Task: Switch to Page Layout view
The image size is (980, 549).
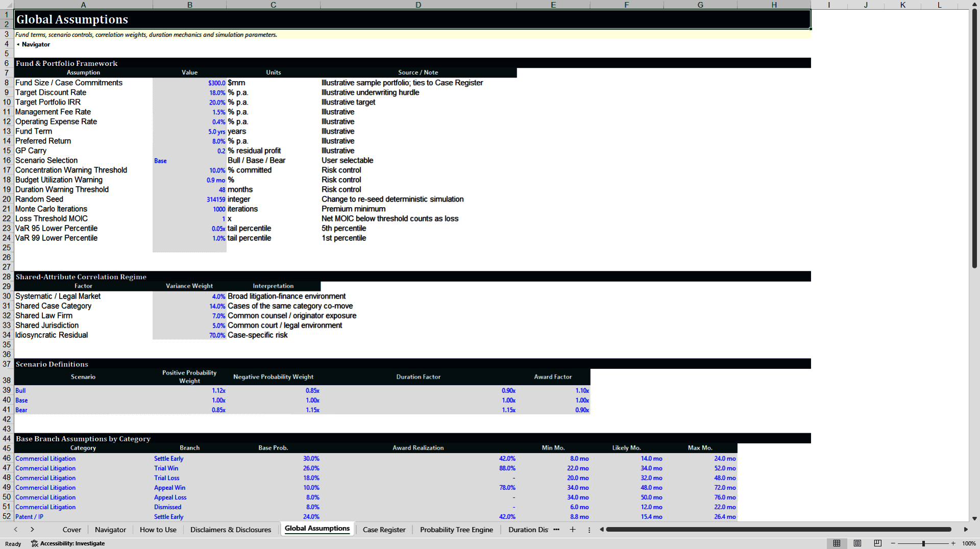Action: coord(857,543)
